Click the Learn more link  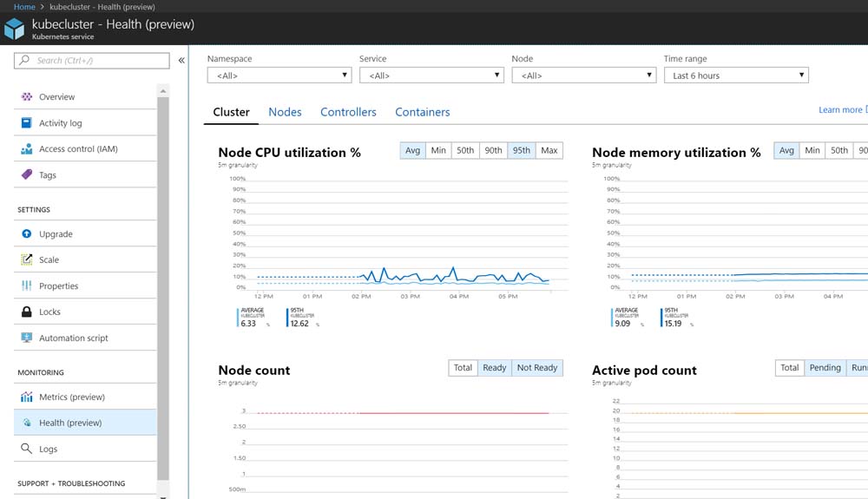(x=840, y=110)
